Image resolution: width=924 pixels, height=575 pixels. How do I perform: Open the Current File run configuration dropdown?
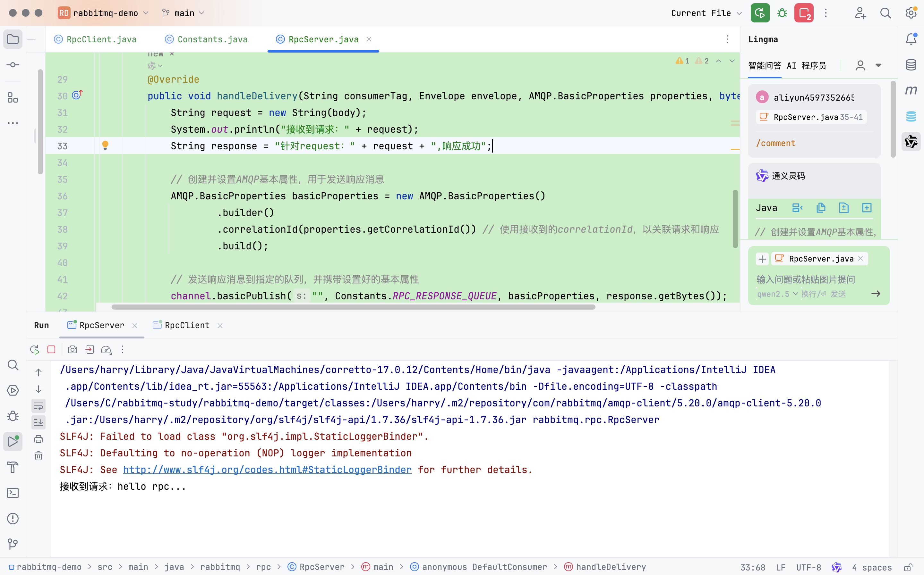coord(706,13)
